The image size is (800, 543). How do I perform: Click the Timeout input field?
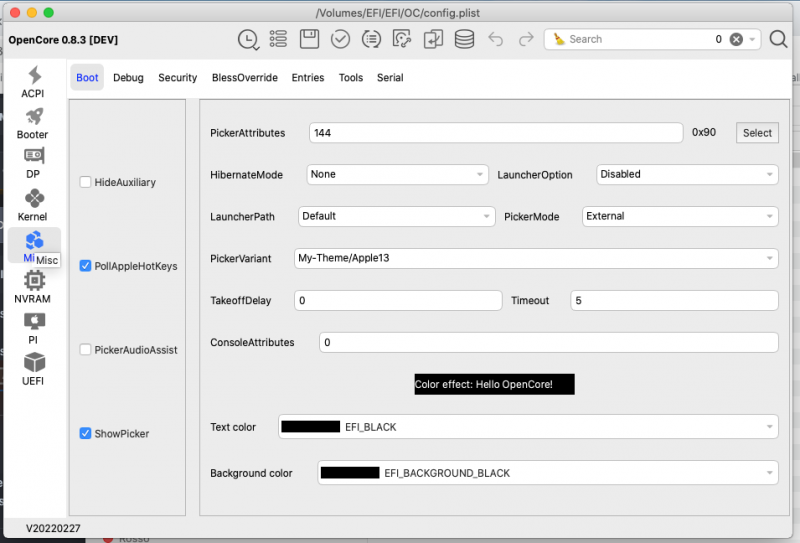(x=674, y=300)
